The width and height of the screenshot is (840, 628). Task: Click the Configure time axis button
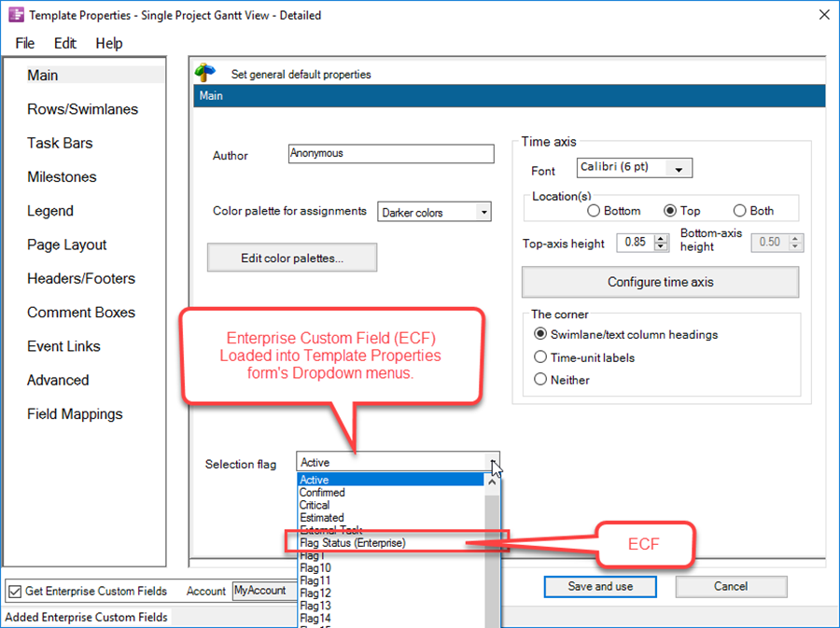tap(660, 282)
